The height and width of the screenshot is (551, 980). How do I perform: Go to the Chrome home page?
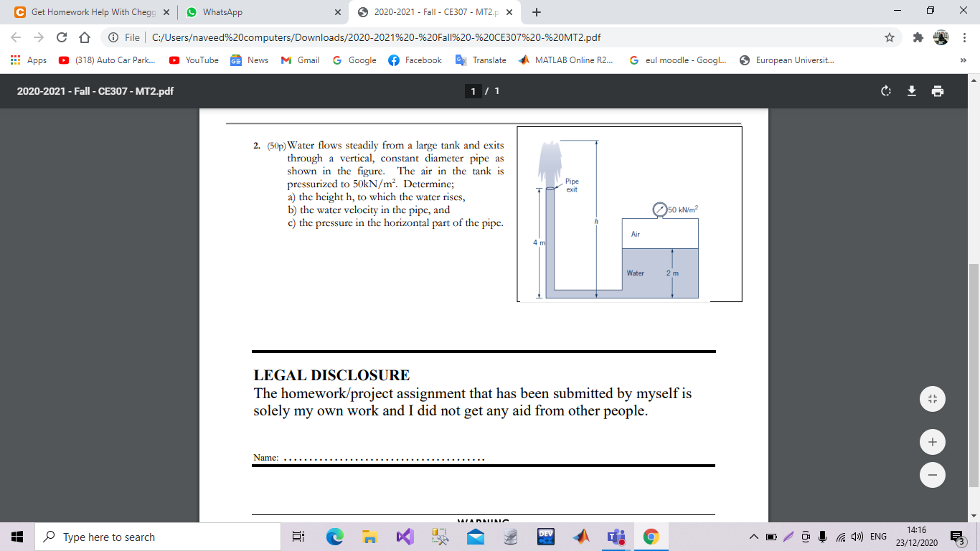point(84,37)
